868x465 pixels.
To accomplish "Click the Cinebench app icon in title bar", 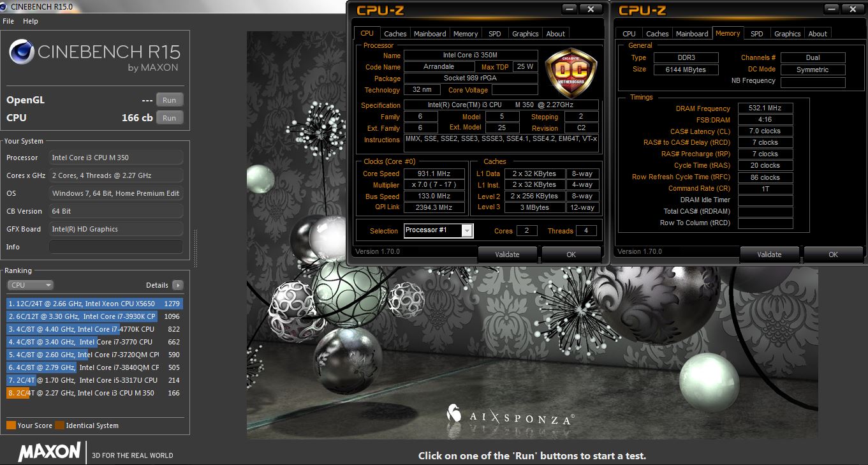I will pos(5,6).
